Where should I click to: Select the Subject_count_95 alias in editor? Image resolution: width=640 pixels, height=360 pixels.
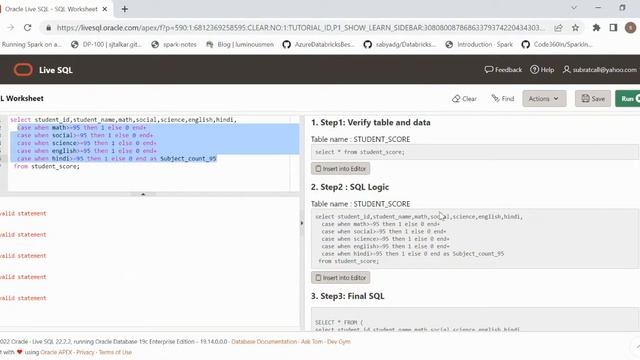click(x=188, y=159)
